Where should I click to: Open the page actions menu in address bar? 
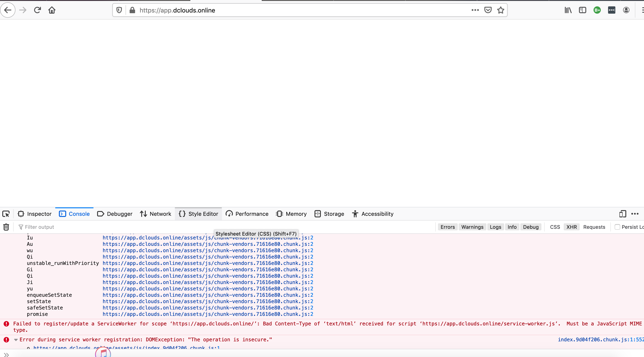475,10
